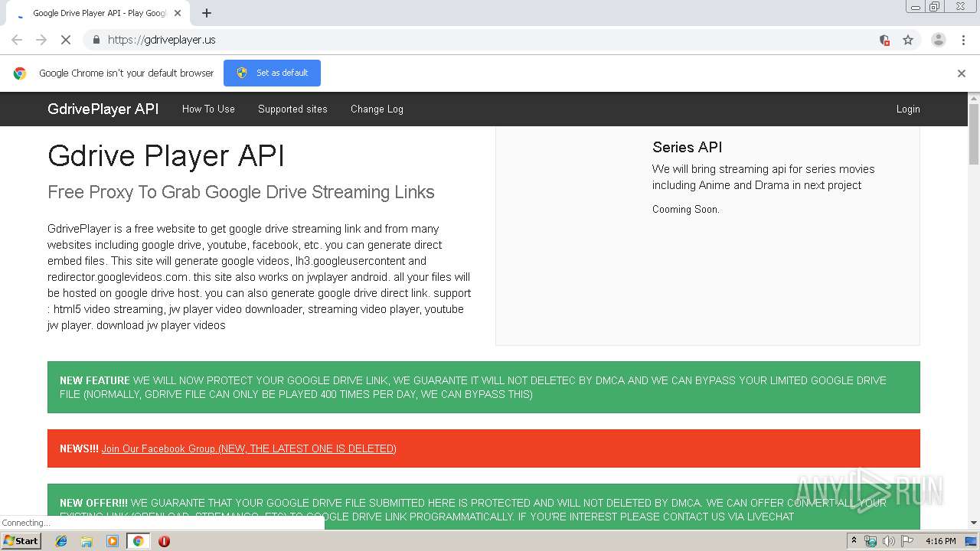
Task: Open the Chrome three-dot menu
Action: coord(963,40)
